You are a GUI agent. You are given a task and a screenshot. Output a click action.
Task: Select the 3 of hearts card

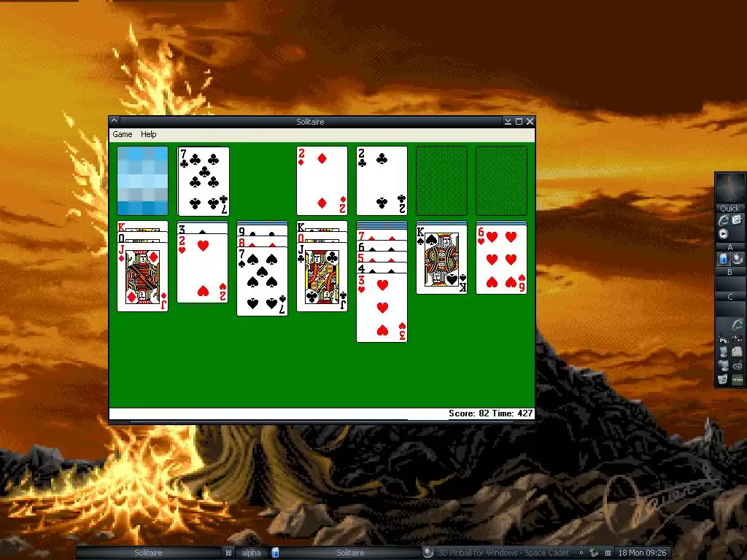coord(382,308)
